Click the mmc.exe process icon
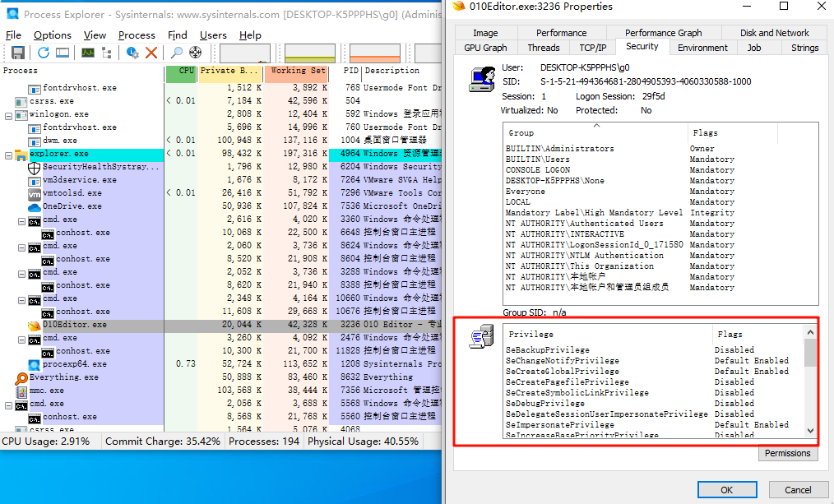 [21, 392]
